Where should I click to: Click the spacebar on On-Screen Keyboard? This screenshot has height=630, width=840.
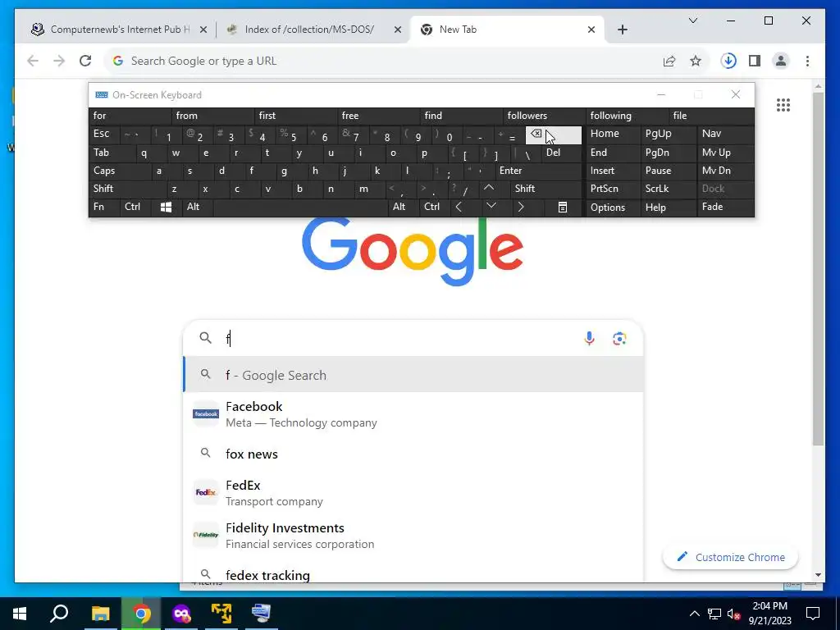(x=300, y=208)
